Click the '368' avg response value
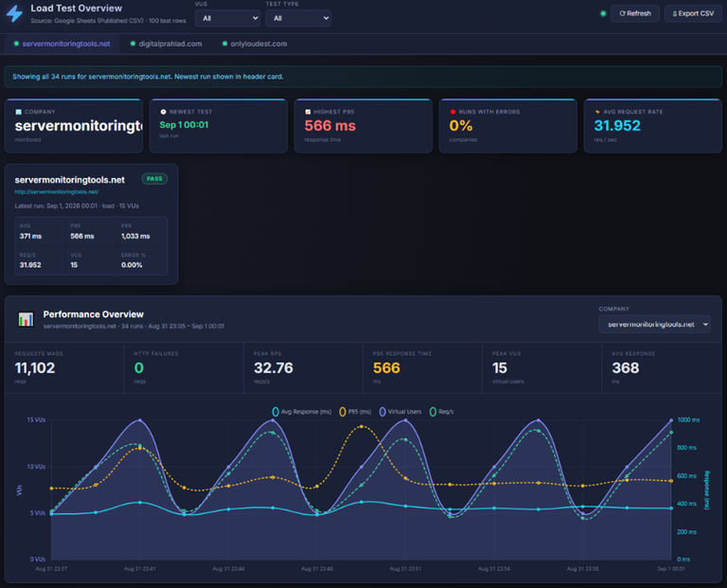The height and width of the screenshot is (588, 727). click(626, 368)
